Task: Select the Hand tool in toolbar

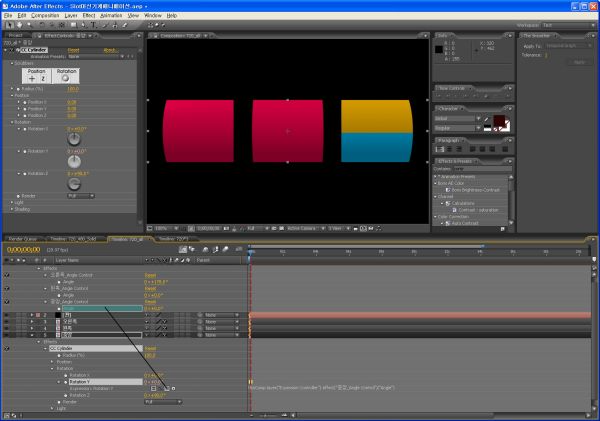Action: click(x=19, y=25)
